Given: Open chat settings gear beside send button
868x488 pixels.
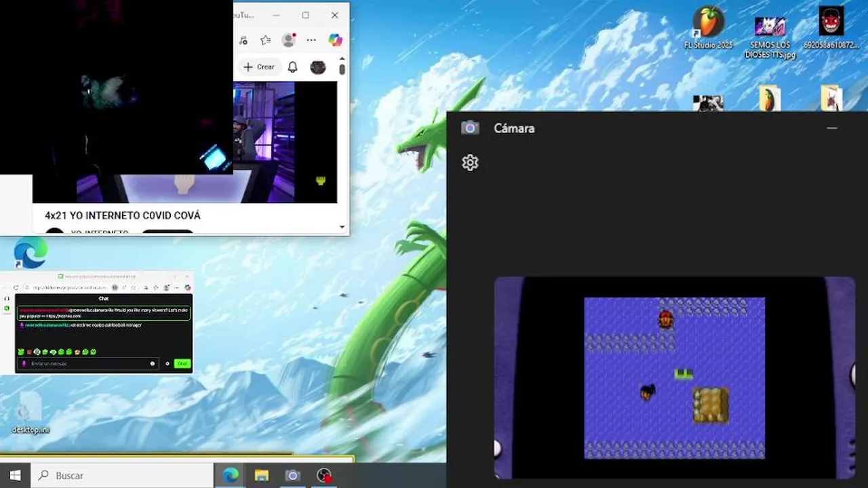Looking at the screenshot, I should click(x=167, y=363).
